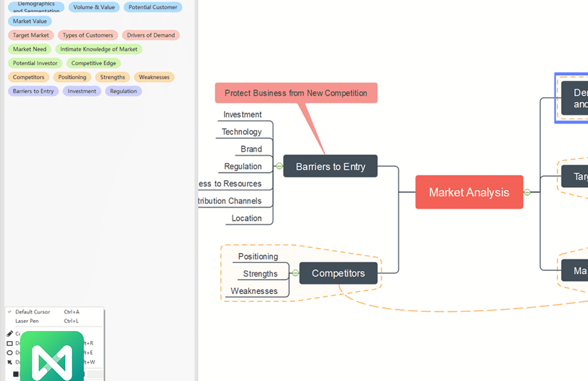Click the green EdrawMind logo icon
The height and width of the screenshot is (381, 588).
(52, 357)
